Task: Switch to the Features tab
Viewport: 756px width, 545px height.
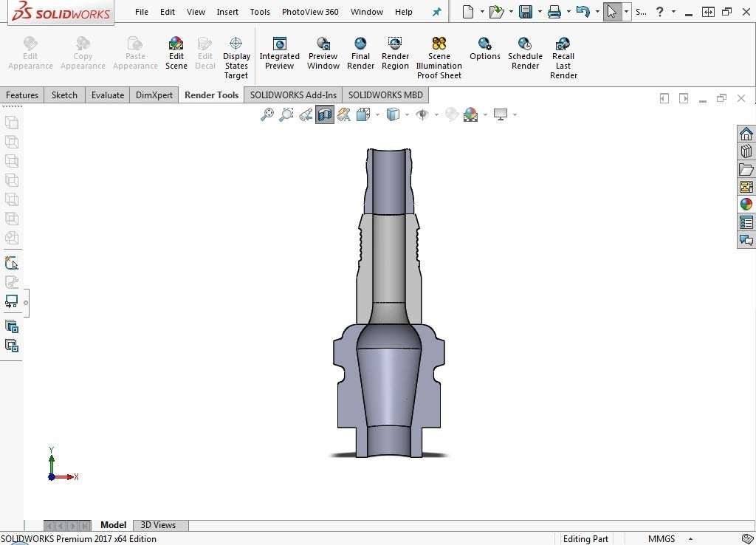Action: (22, 95)
